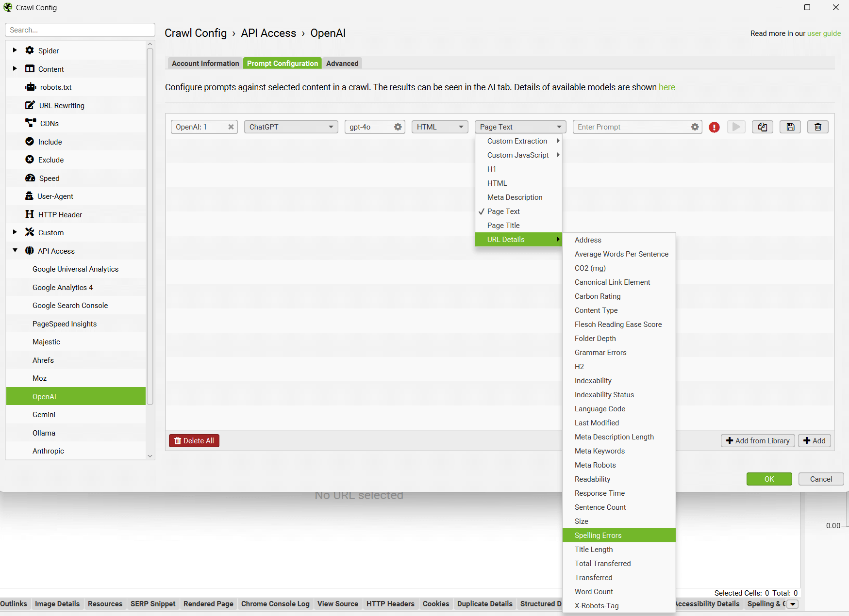
Task: Choose Spelling Errors from URL Details submenu
Action: 598,535
